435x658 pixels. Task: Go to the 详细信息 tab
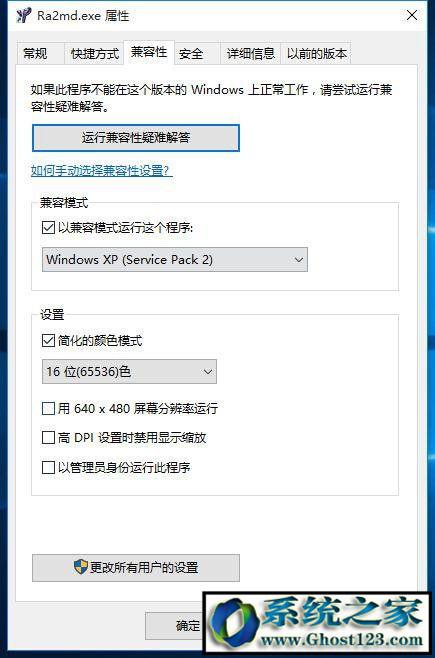(x=250, y=54)
